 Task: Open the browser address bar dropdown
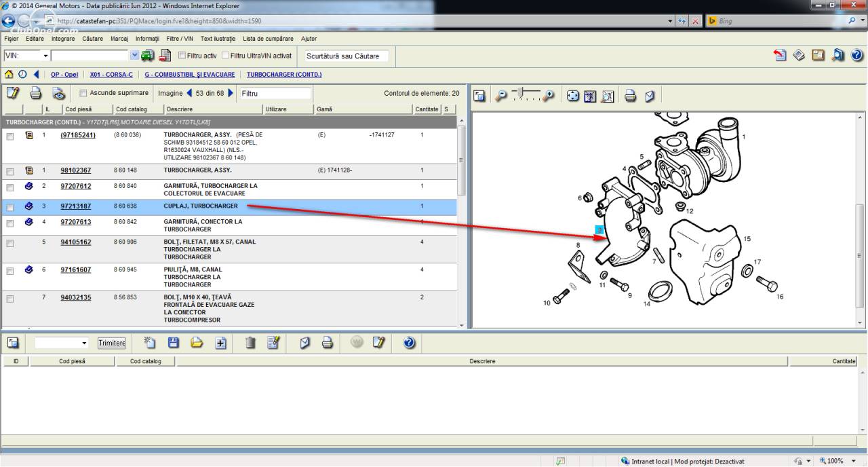click(671, 21)
